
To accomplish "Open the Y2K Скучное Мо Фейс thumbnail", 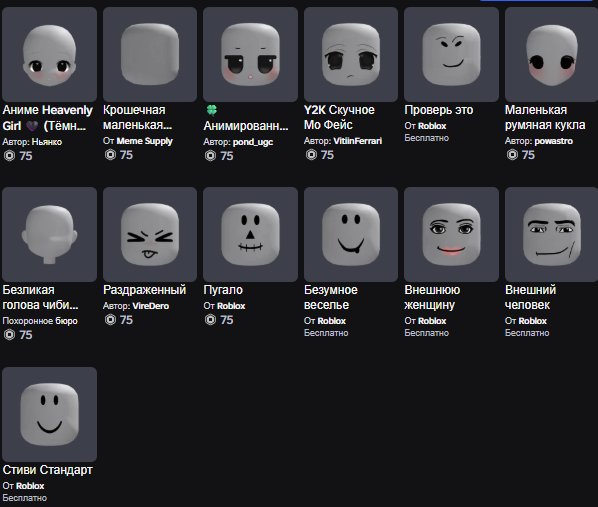I will click(x=351, y=55).
